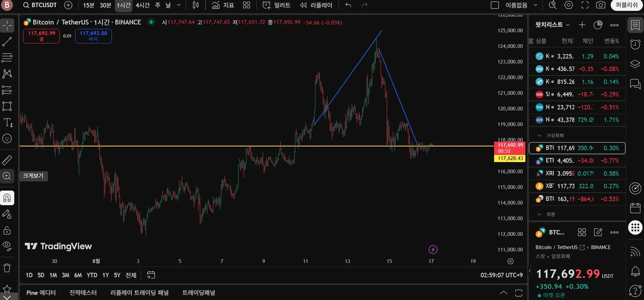This screenshot has width=644, height=300.
Task: Open the Pine 에디터 tab
Action: click(x=41, y=293)
